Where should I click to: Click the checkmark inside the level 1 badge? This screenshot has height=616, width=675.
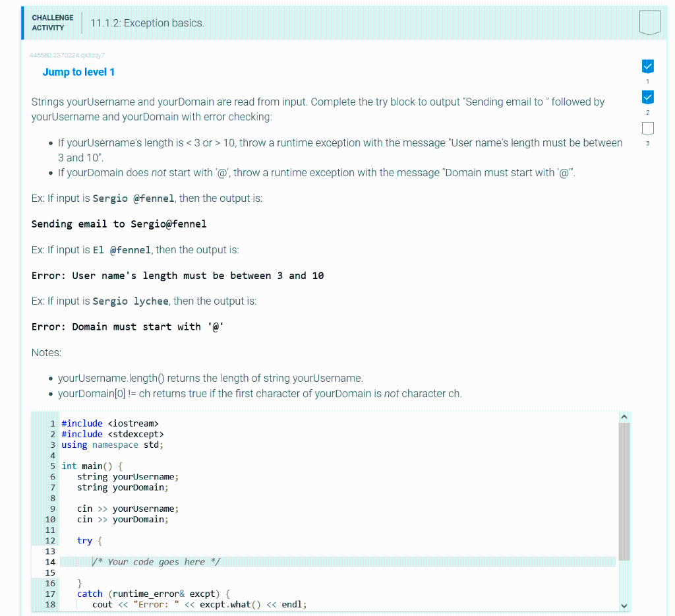pos(647,66)
